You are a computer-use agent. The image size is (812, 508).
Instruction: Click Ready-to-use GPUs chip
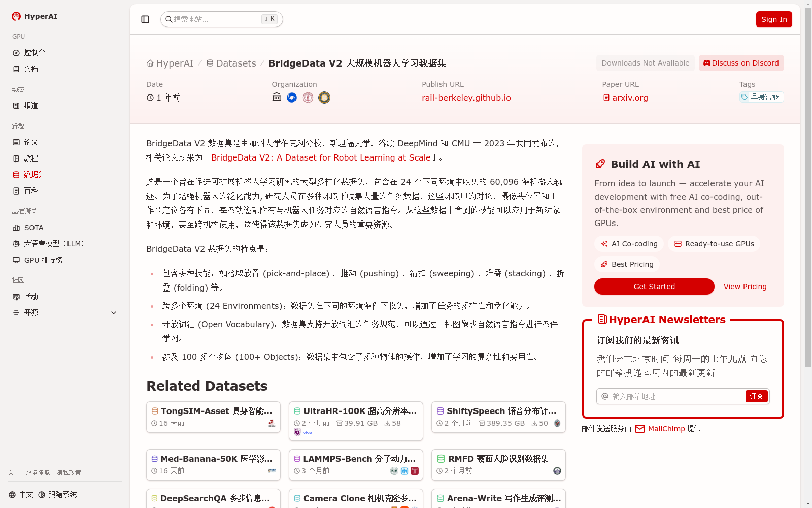click(714, 244)
